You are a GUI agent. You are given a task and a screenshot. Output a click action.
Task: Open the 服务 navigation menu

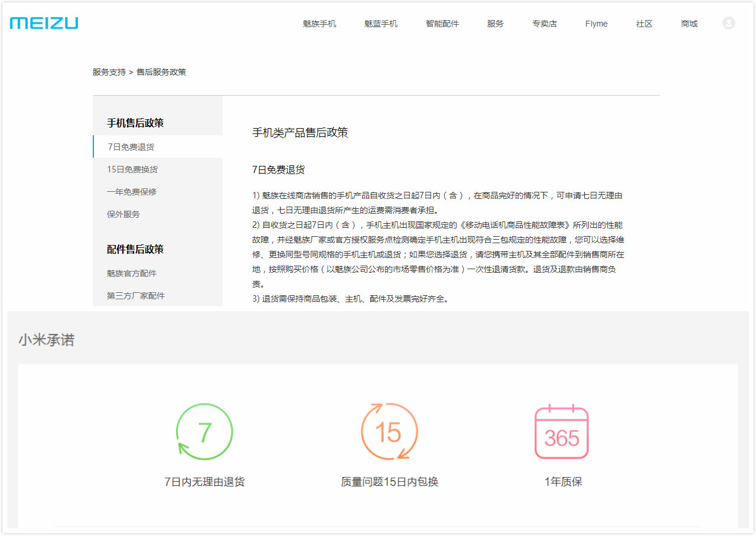point(495,24)
